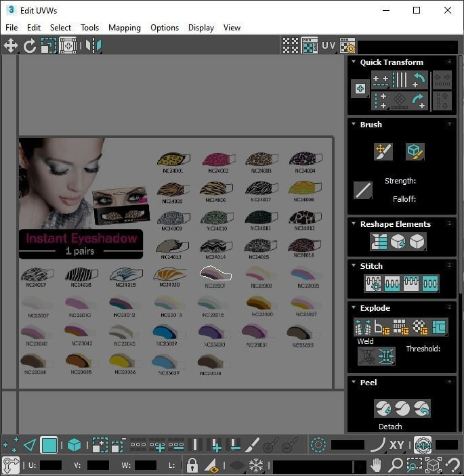
Task: Open the Mapping menu
Action: (x=125, y=28)
